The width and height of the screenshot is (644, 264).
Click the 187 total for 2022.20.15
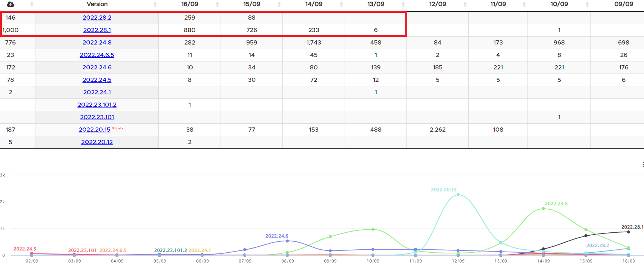point(11,129)
